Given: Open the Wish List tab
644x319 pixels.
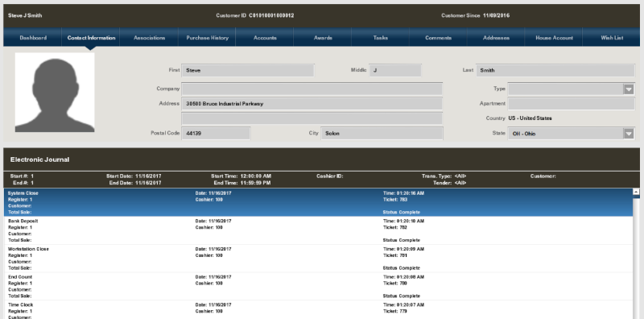Looking at the screenshot, I should tap(612, 37).
